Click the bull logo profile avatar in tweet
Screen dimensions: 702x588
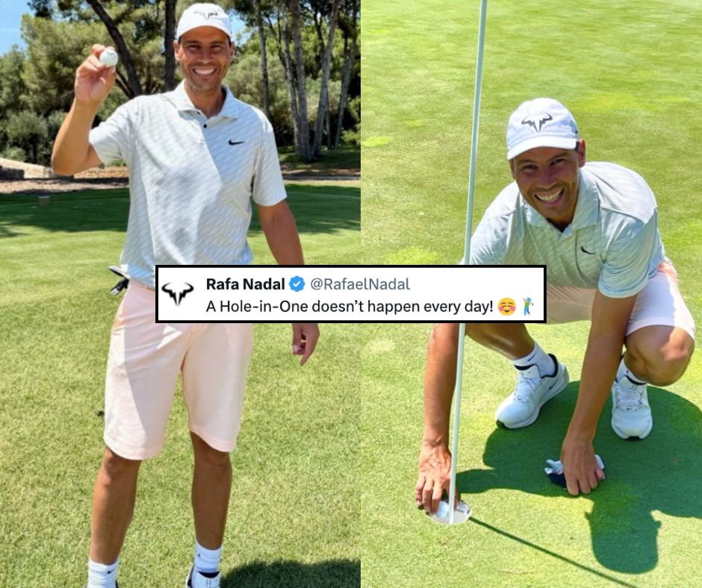178,293
